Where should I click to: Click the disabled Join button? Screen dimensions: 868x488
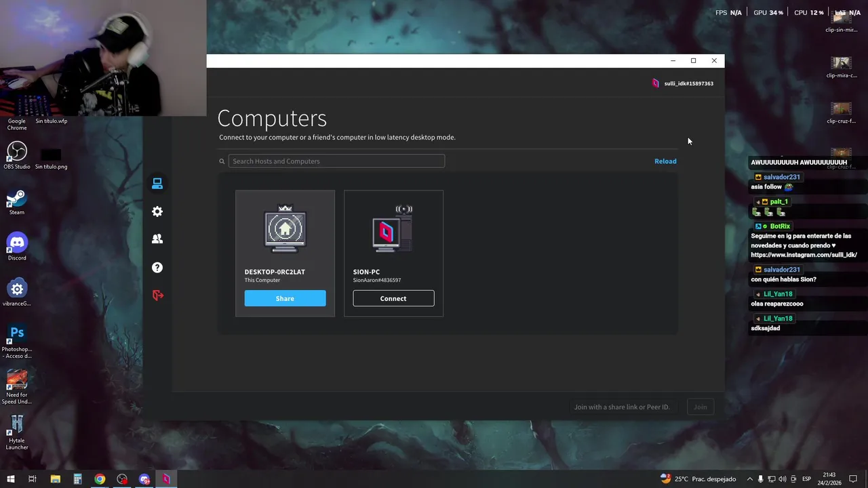700,407
